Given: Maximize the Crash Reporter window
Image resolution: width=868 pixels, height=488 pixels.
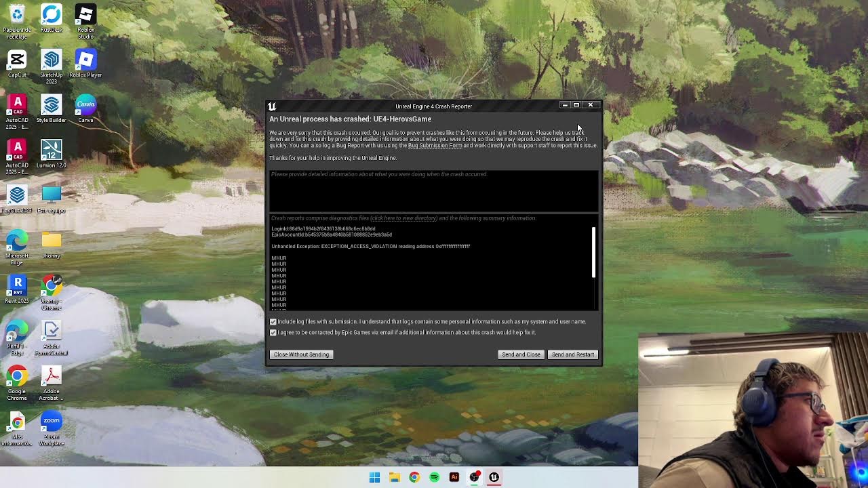Looking at the screenshot, I should (576, 105).
